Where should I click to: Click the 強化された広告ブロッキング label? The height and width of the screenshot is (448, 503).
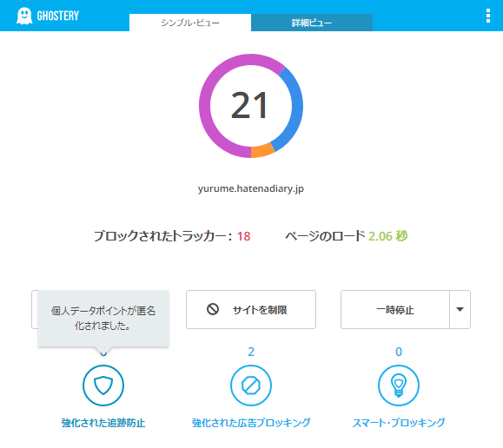click(x=251, y=423)
